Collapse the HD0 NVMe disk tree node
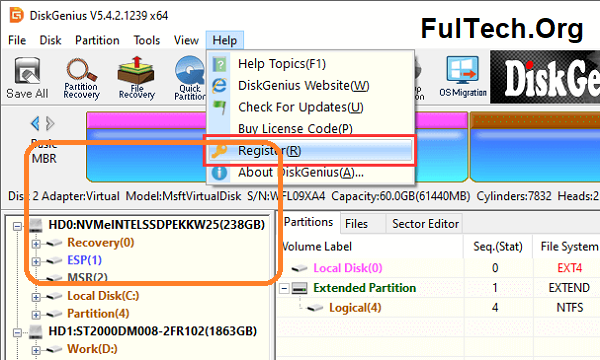600x360 pixels. click(x=17, y=226)
